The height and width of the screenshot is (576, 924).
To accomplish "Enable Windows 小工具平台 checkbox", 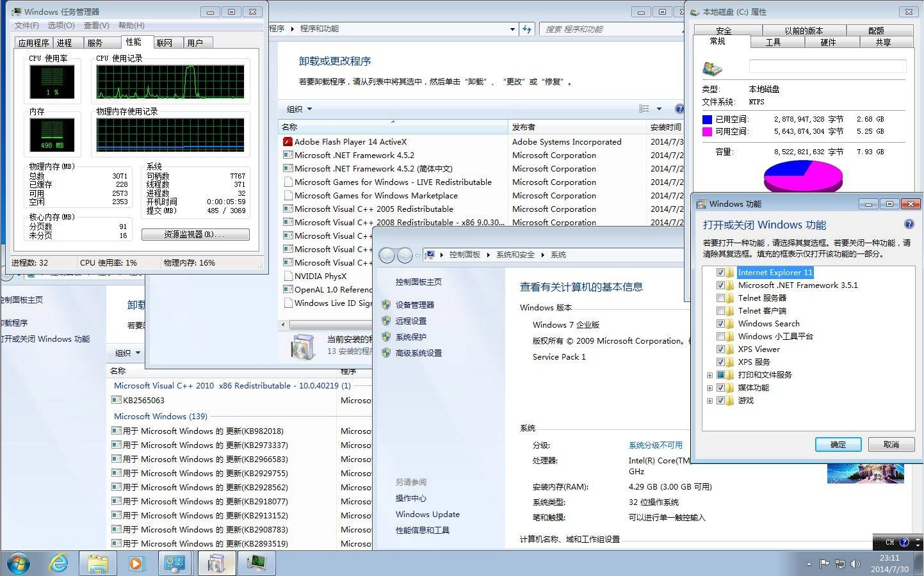I will click(720, 337).
